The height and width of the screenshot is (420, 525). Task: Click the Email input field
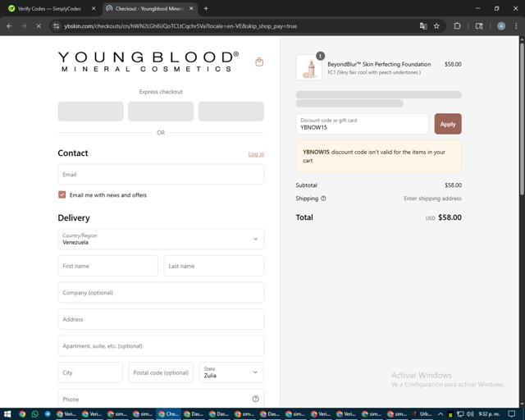pos(161,174)
